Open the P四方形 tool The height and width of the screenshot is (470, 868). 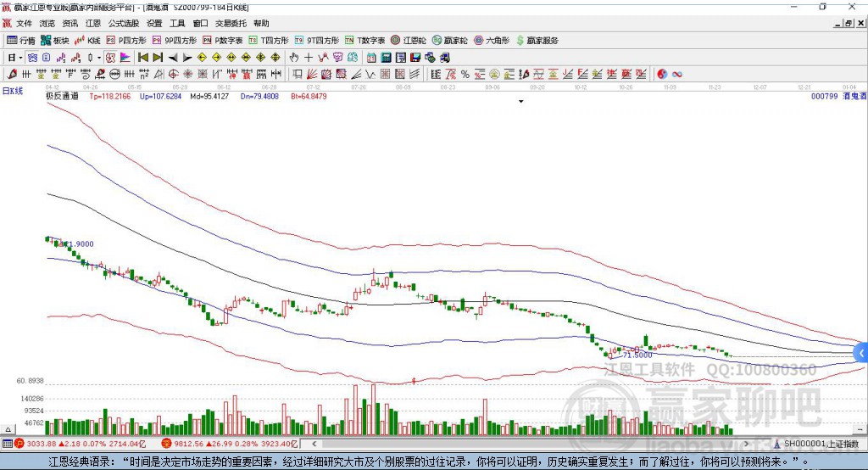126,41
